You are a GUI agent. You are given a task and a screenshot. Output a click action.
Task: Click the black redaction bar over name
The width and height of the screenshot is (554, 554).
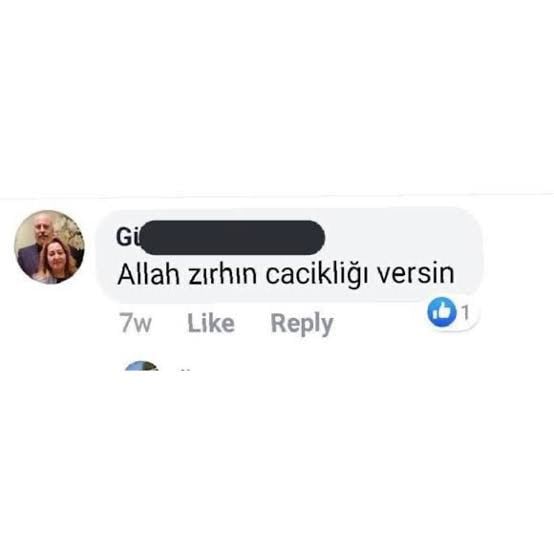[231, 237]
